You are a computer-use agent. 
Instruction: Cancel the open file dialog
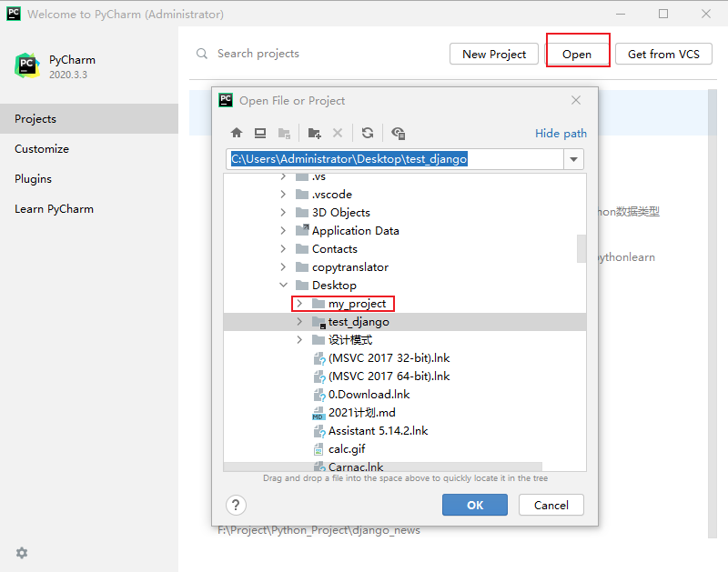coord(551,505)
